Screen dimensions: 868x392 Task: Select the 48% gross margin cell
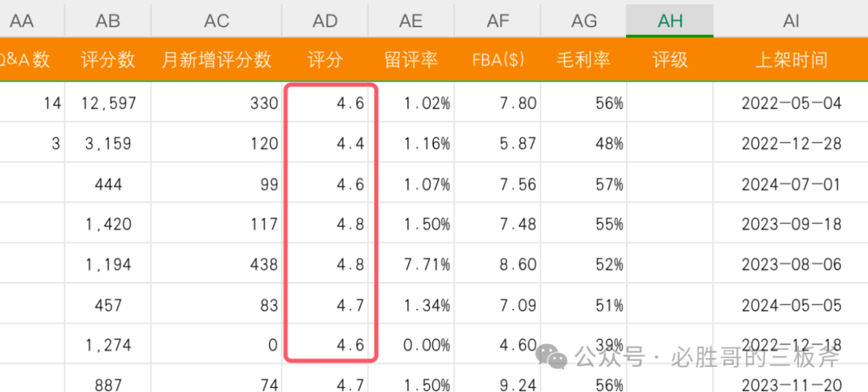[x=583, y=144]
